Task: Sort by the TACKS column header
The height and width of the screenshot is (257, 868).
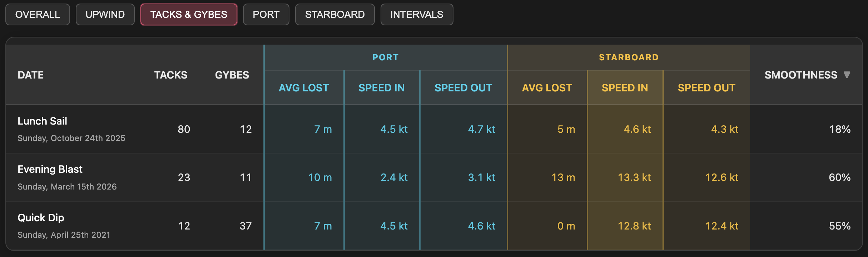Action: click(171, 75)
